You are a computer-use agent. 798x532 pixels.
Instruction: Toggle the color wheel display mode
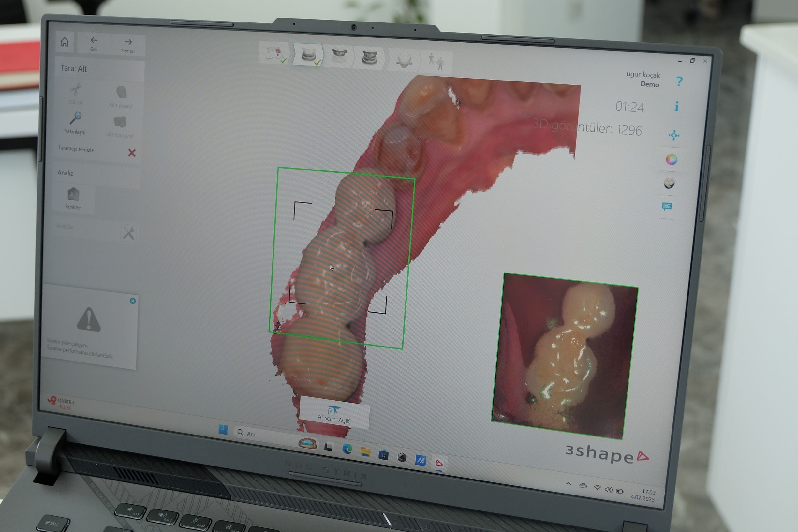[x=671, y=159]
